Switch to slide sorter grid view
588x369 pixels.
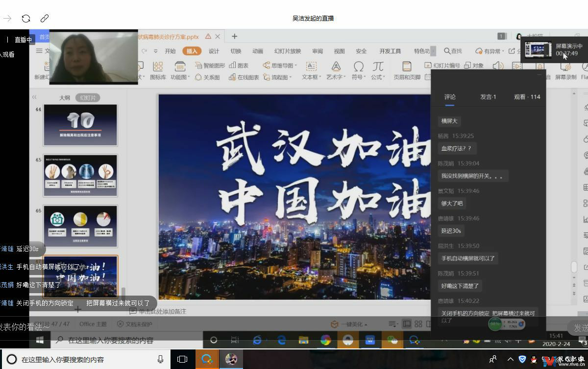coord(418,324)
